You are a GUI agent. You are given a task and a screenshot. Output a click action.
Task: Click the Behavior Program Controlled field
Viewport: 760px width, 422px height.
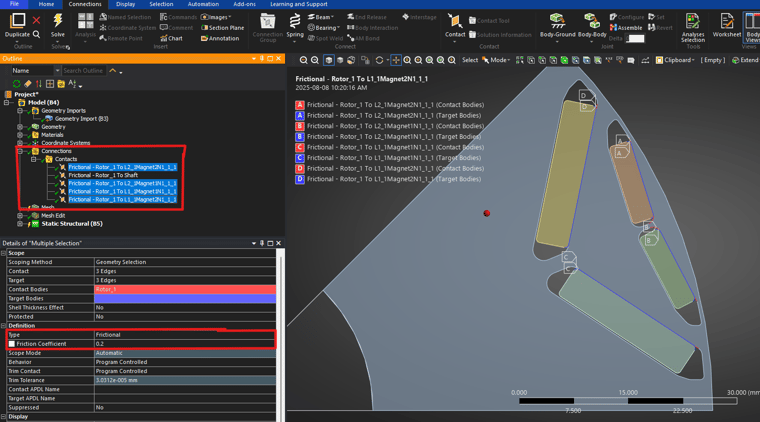(185, 362)
